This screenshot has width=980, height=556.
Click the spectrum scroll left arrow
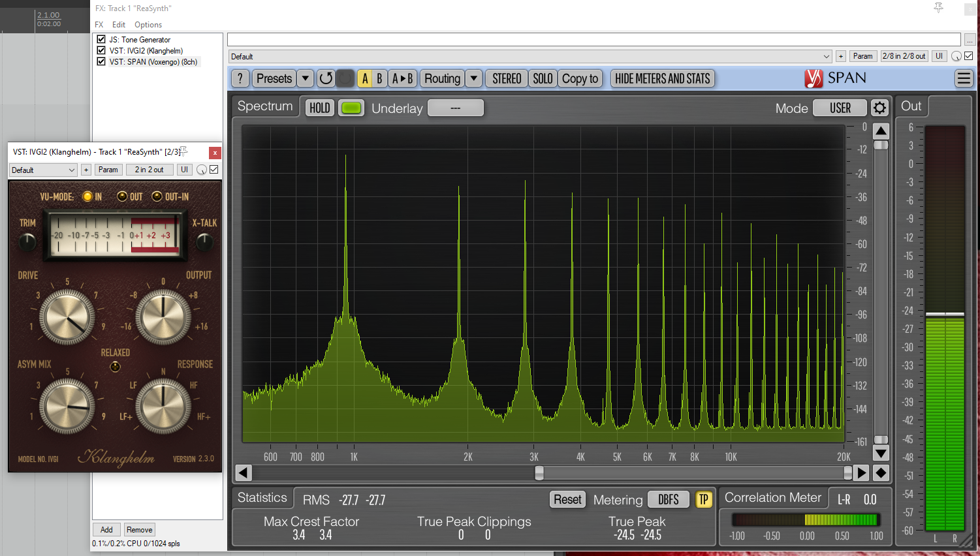pos(244,472)
